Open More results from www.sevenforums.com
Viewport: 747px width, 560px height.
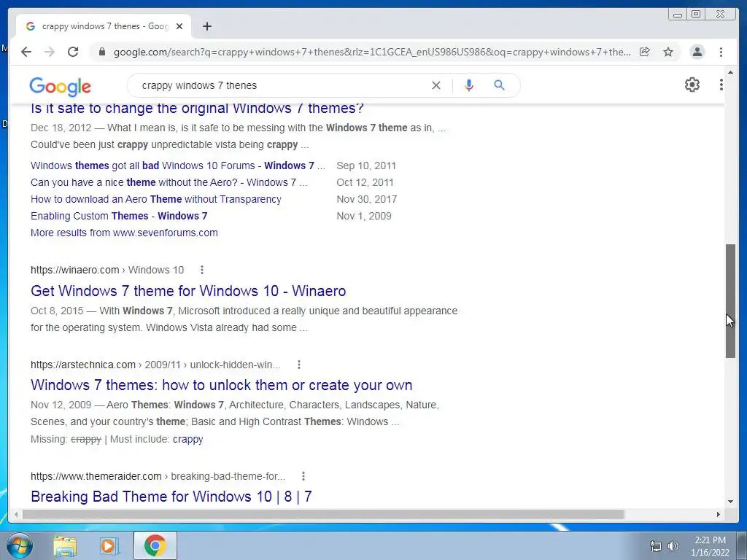point(124,233)
